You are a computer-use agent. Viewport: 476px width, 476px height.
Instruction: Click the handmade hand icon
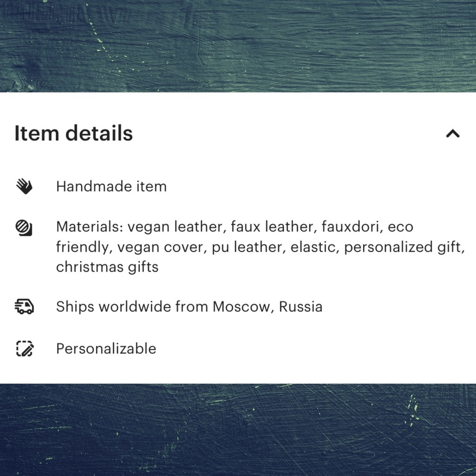[24, 187]
